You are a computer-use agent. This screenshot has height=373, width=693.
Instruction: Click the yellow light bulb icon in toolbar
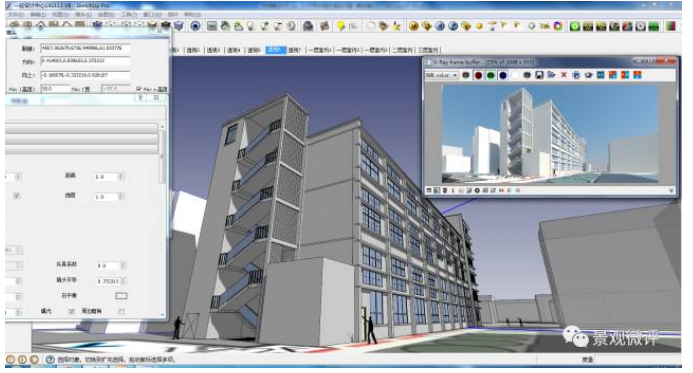coord(341,26)
